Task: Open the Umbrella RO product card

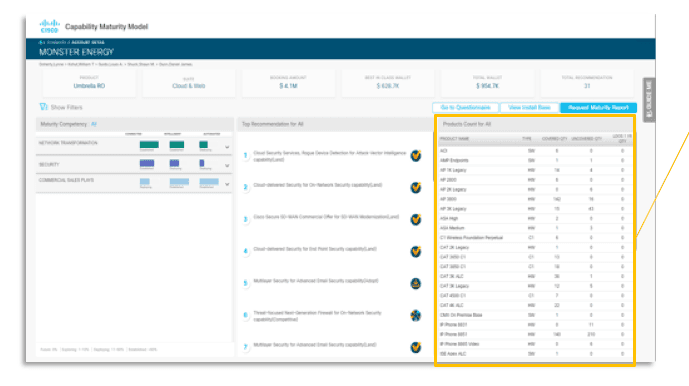Action: pos(89,83)
